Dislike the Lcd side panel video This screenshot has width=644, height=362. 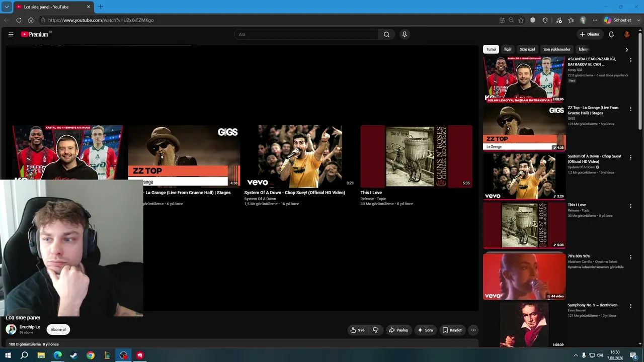375,330
